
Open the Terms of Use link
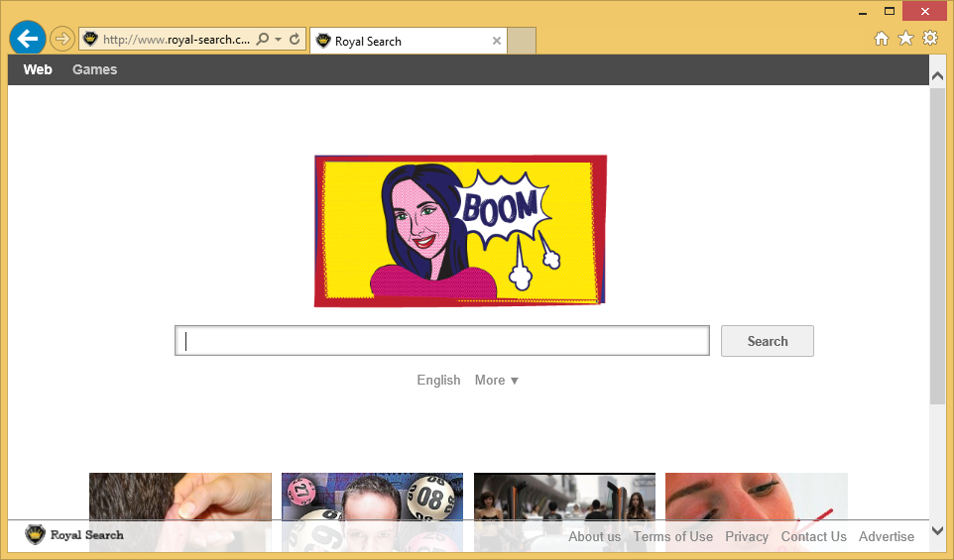click(x=672, y=536)
